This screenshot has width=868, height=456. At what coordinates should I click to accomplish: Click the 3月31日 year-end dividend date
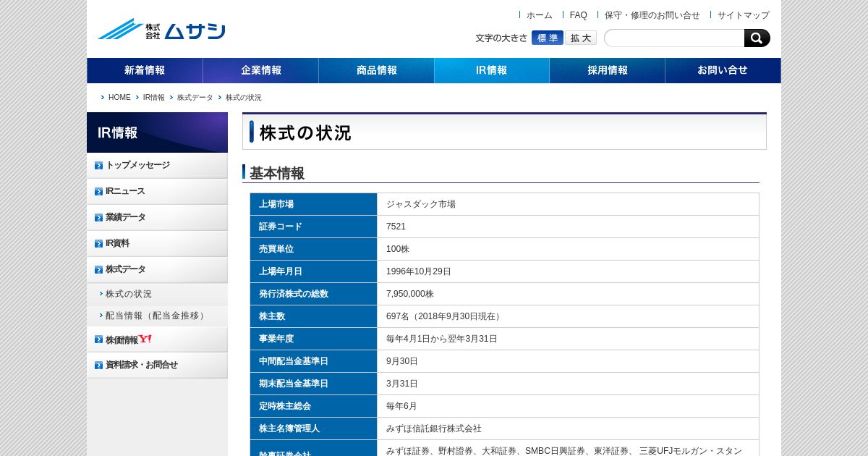pos(402,384)
